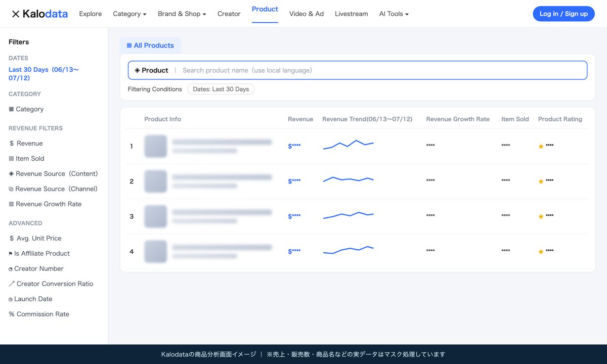Click the Creator Number pie icon
Viewport: 607px width, 364px height.
point(11,269)
